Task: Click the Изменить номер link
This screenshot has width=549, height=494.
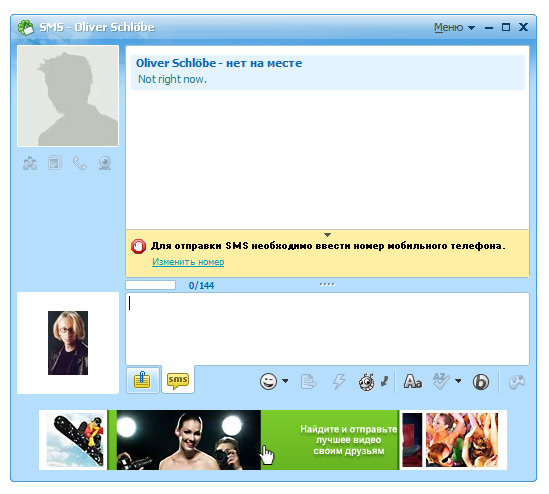Action: tap(188, 262)
